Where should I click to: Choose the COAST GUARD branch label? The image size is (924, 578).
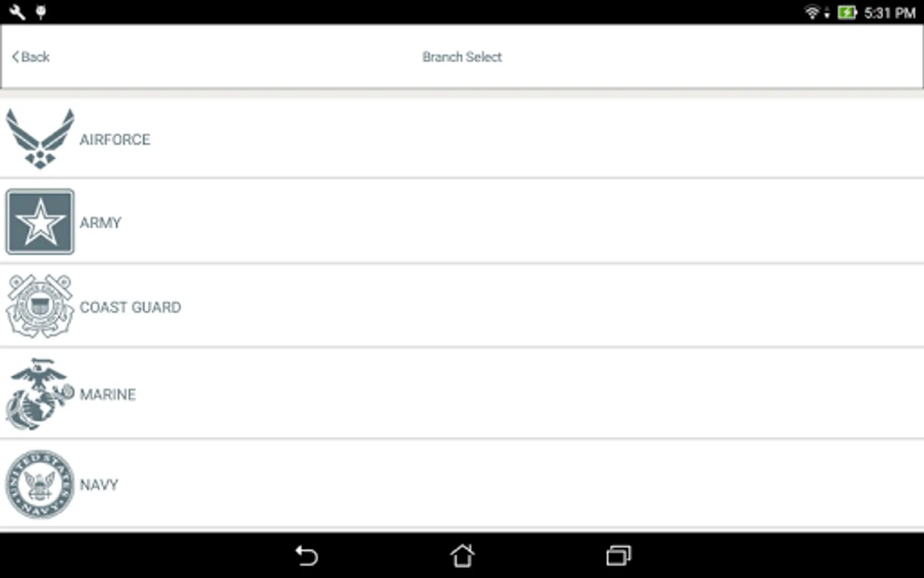pyautogui.click(x=130, y=307)
